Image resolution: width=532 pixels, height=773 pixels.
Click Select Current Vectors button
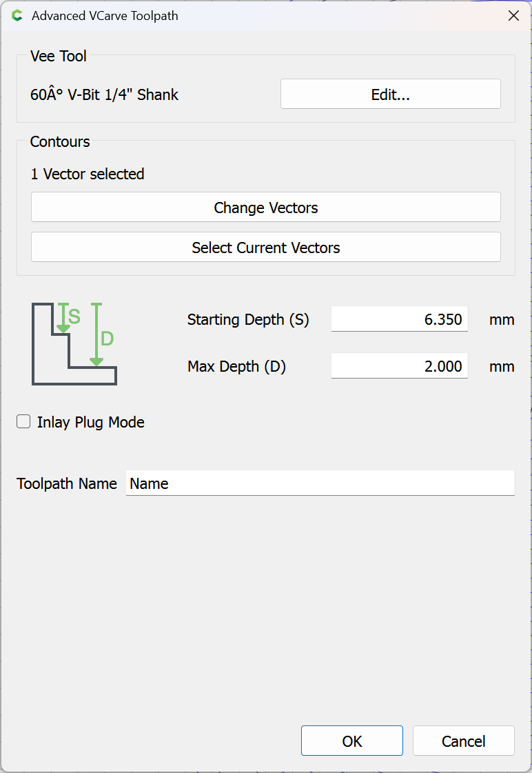coord(265,248)
